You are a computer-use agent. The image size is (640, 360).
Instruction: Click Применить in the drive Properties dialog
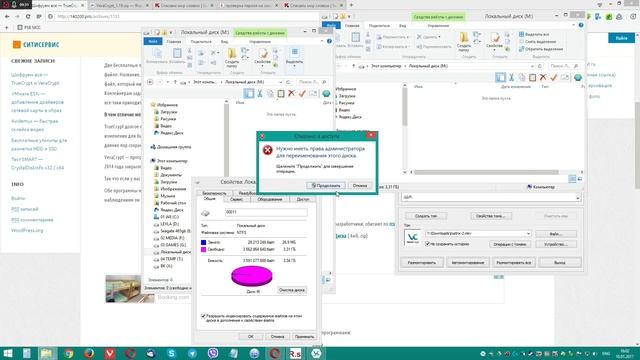(x=304, y=337)
